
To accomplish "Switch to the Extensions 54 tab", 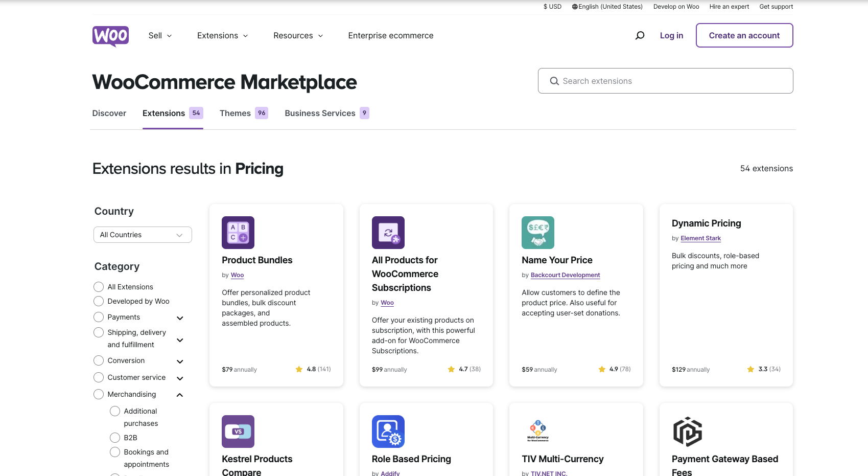I will pos(173,113).
